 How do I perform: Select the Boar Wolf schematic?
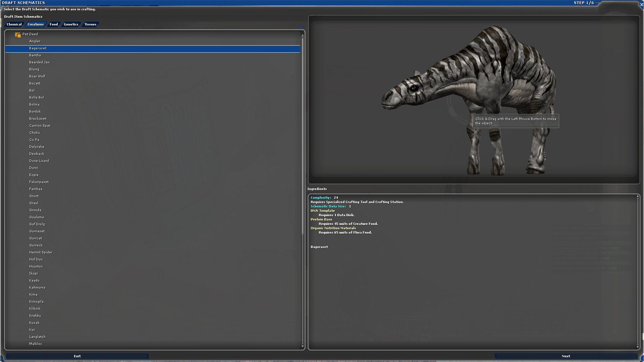point(37,76)
